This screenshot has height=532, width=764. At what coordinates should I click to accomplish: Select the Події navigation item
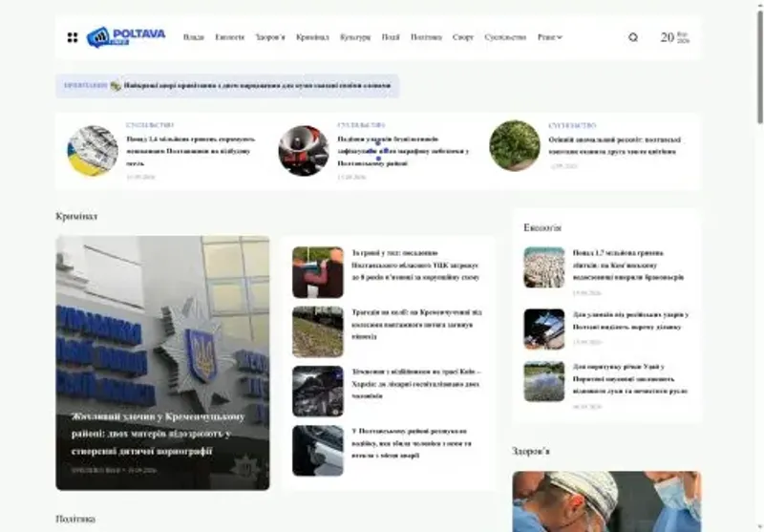point(391,37)
